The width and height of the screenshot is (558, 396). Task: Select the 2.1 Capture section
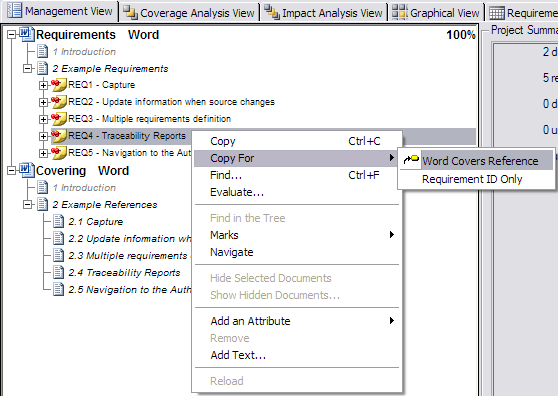[96, 222]
